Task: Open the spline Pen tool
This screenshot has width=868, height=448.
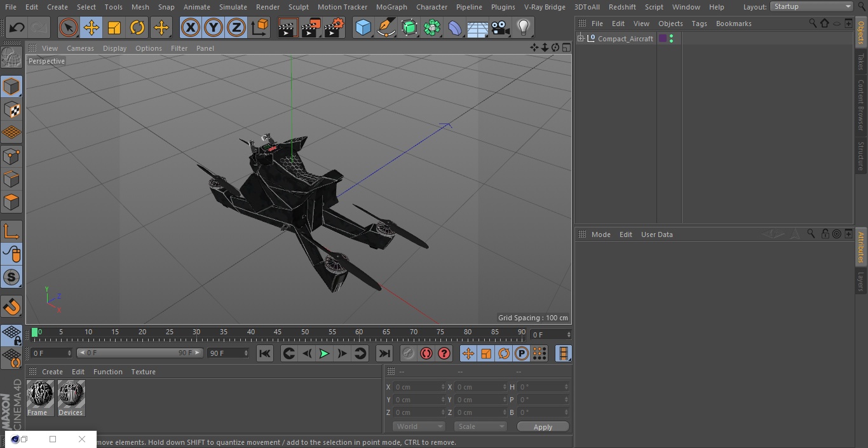Action: [x=386, y=27]
